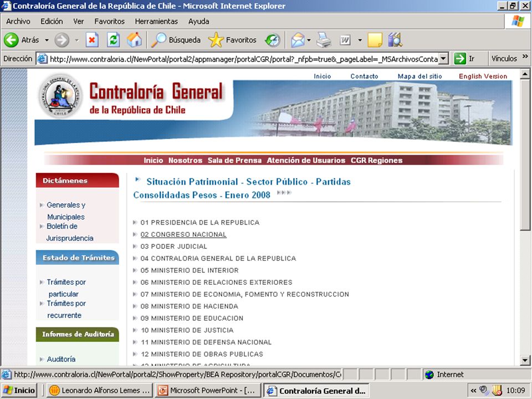This screenshot has width=532, height=399.
Task: Open Trámites por recurrente sidebar link
Action: coord(66,309)
